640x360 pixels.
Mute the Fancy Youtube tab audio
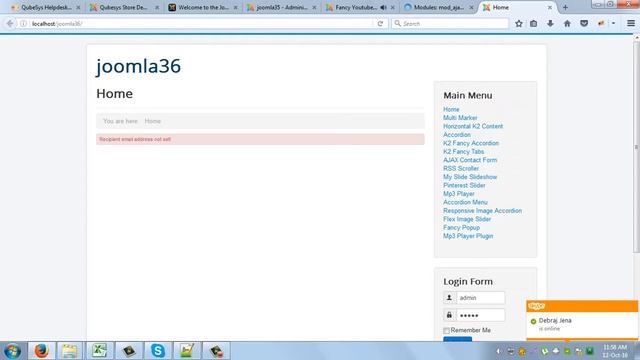[383, 7]
